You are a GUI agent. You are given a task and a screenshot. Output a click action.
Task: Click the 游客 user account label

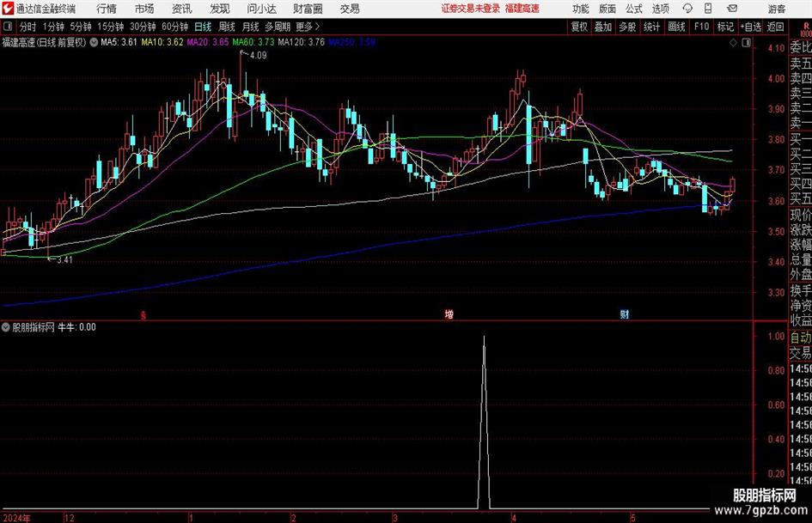[x=776, y=9]
